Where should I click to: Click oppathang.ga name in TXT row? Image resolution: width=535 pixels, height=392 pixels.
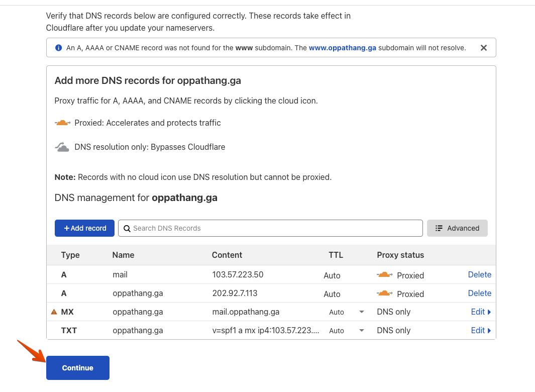point(138,330)
